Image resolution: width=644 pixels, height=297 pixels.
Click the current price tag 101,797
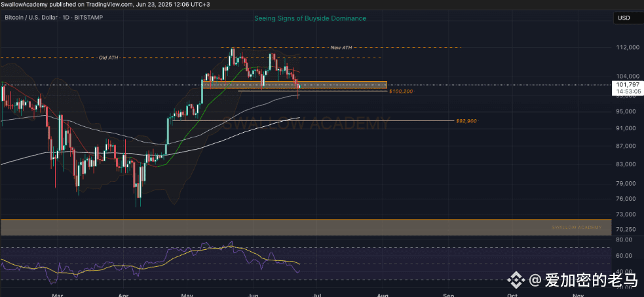[x=628, y=84]
